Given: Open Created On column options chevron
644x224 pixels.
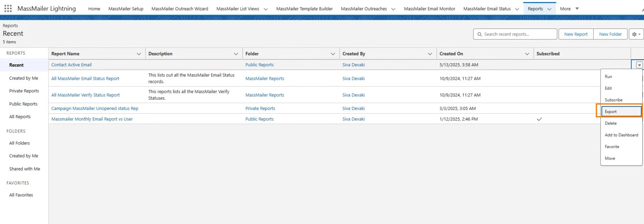Looking at the screenshot, I should pyautogui.click(x=527, y=54).
